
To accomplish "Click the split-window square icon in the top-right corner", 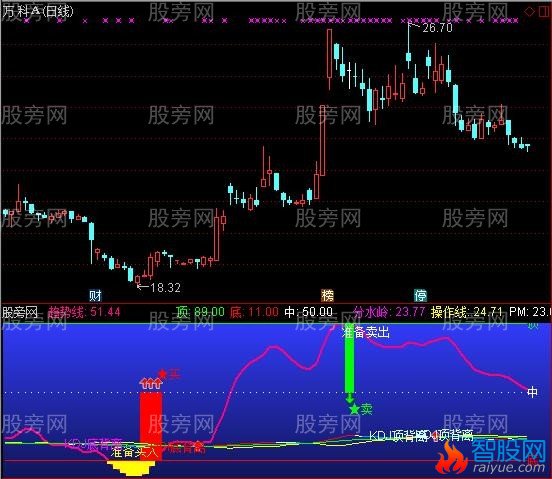I will click(544, 12).
